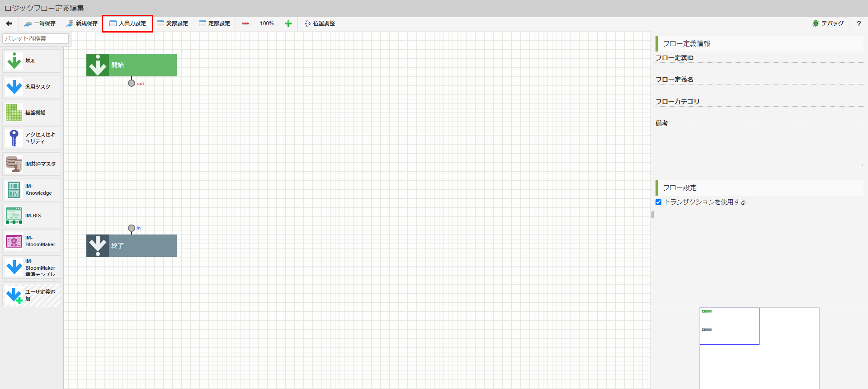Toggle トランザクションを使用する checkbox
This screenshot has width=868, height=389.
click(x=658, y=202)
